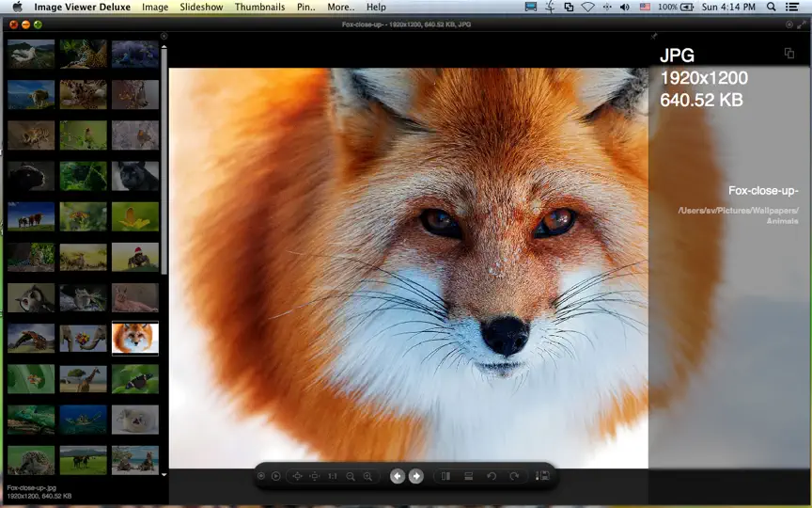Open the Image Viewer Deluxe application menu
Image resolution: width=812 pixels, height=508 pixels.
coord(83,7)
